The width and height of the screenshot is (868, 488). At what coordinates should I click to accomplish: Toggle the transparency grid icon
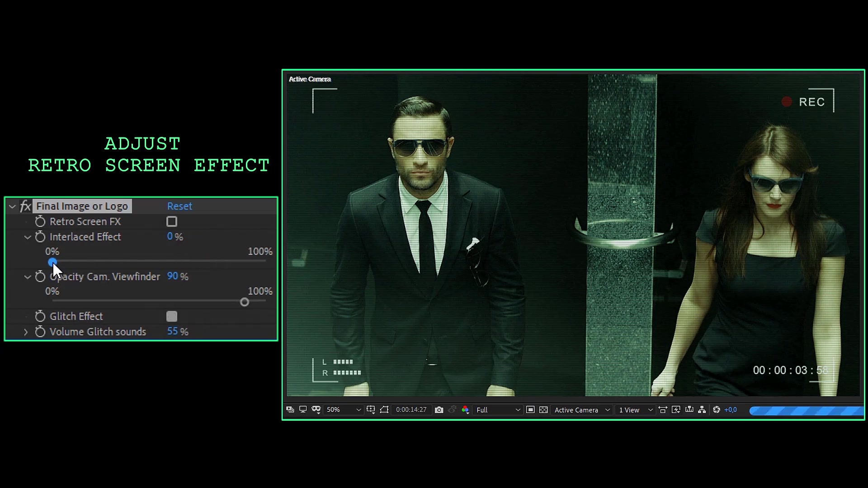[543, 410]
